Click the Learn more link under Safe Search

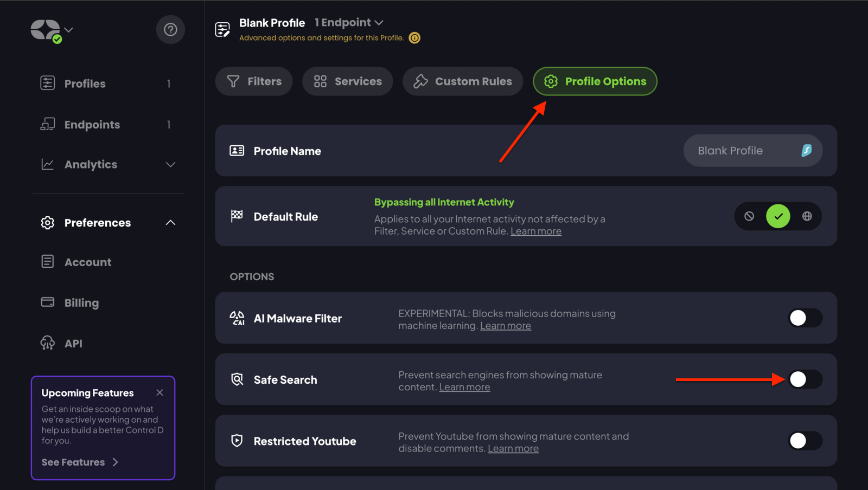(464, 386)
